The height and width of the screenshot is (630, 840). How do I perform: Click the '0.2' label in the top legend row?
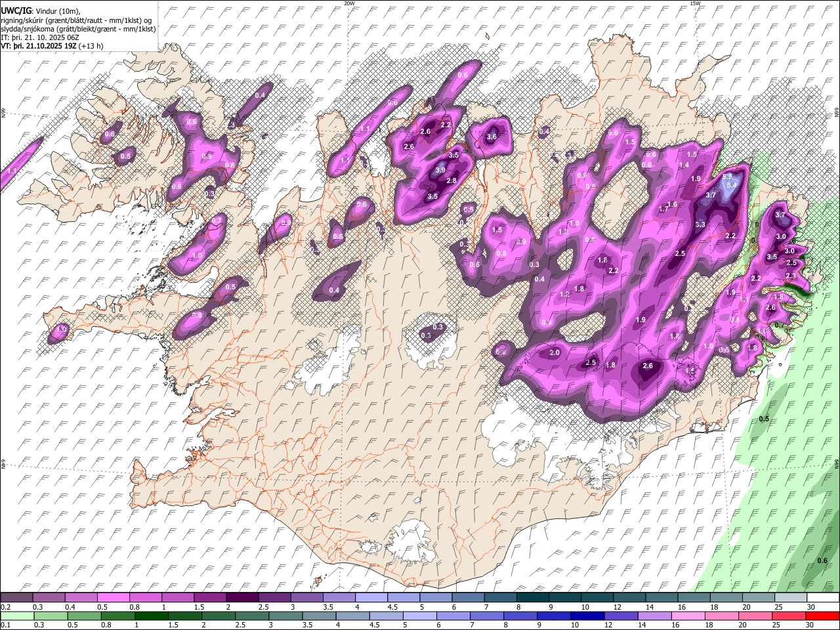click(x=5, y=607)
